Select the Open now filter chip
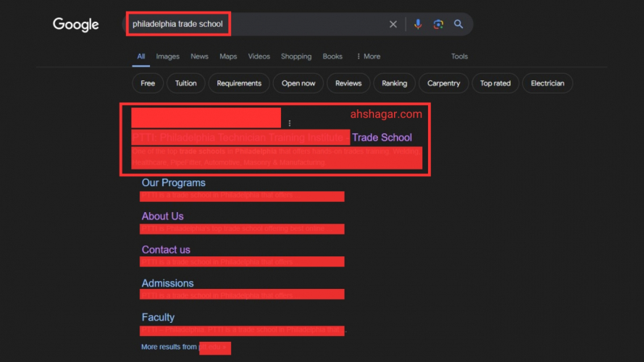The image size is (644, 362). [298, 83]
